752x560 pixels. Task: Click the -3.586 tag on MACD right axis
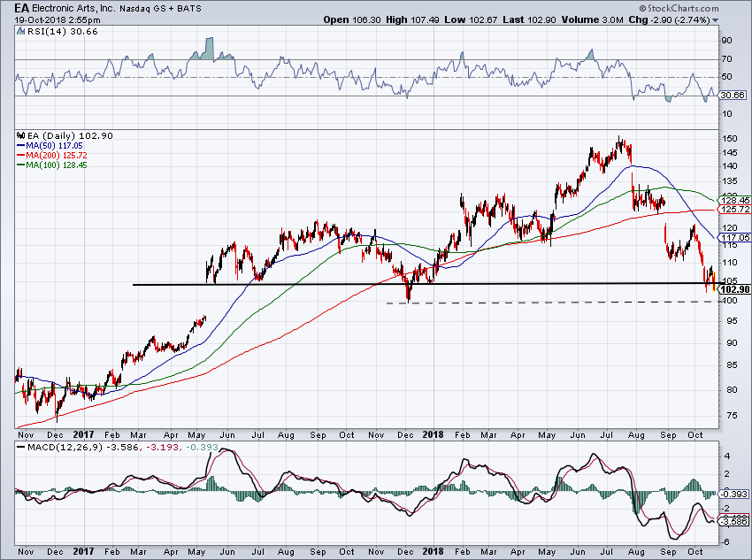734,521
